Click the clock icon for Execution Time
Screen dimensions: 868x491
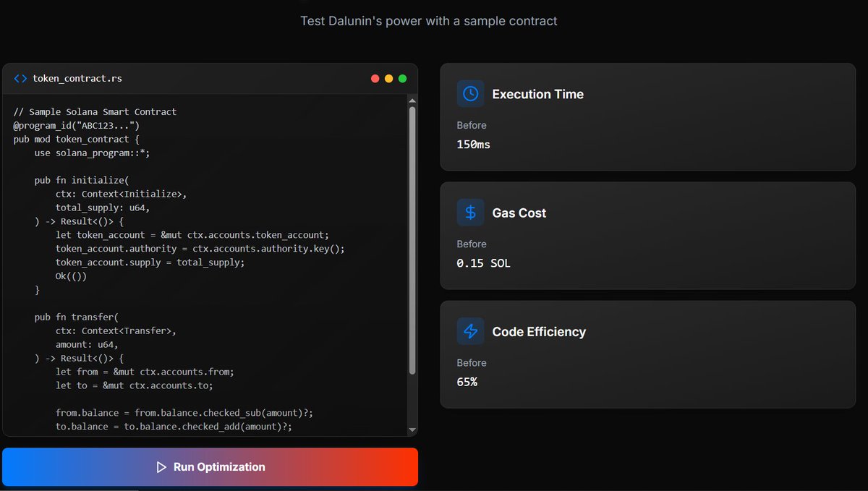click(470, 93)
